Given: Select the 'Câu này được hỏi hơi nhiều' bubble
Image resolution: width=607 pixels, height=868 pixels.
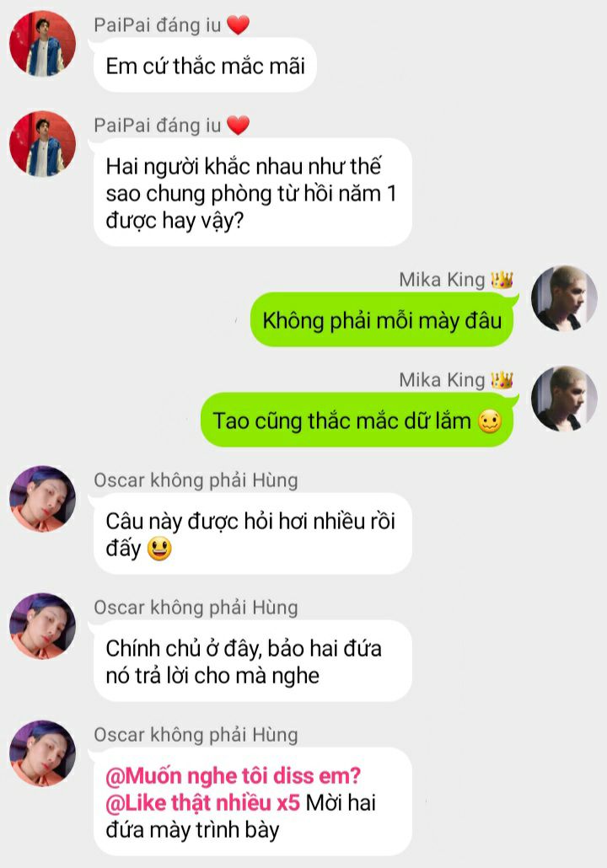Looking at the screenshot, I should [x=253, y=534].
